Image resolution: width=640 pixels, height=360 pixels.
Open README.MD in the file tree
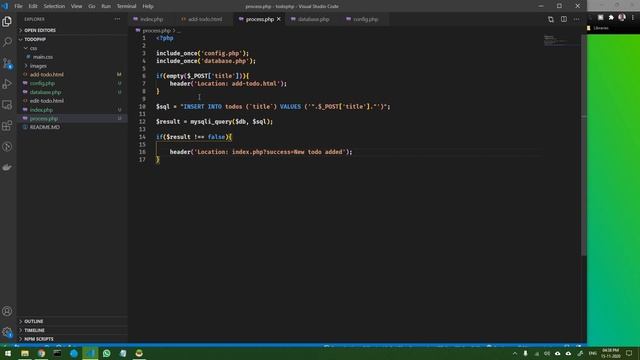click(44, 127)
